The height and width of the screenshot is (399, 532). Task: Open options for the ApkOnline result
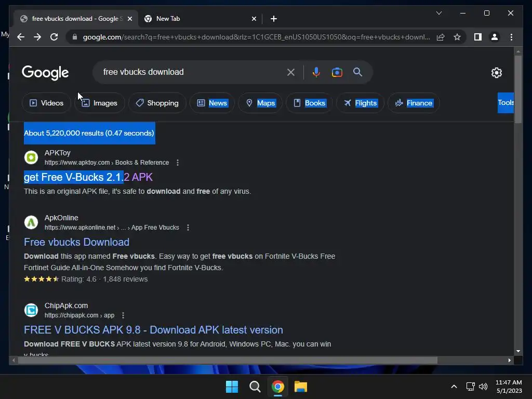click(x=188, y=228)
